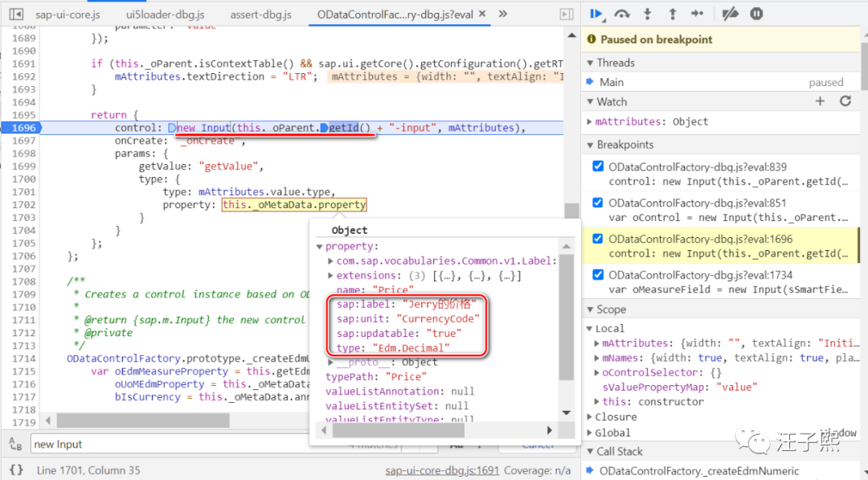Select mAttributes in local scope
Image resolution: width=868 pixels, height=480 pixels.
click(x=635, y=343)
